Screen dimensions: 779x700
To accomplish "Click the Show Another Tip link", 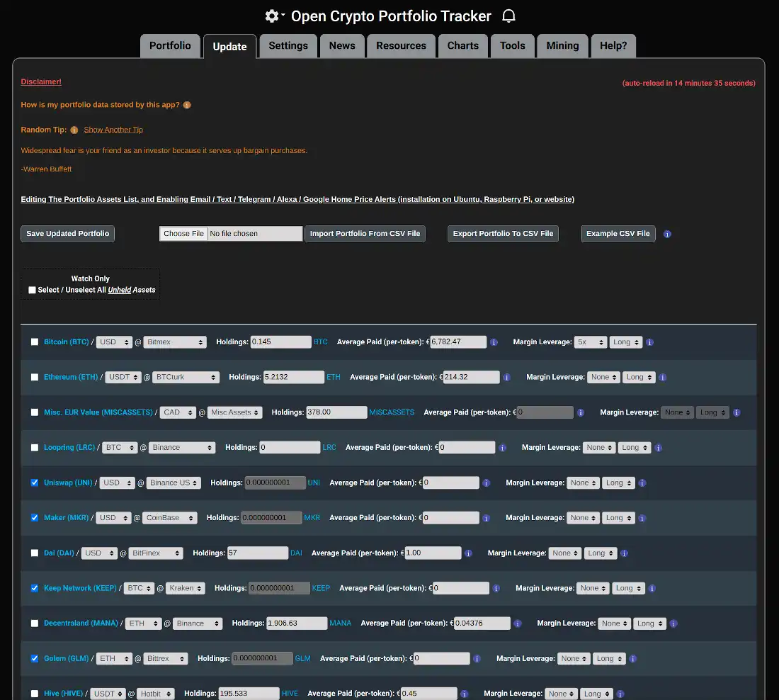I will (113, 130).
